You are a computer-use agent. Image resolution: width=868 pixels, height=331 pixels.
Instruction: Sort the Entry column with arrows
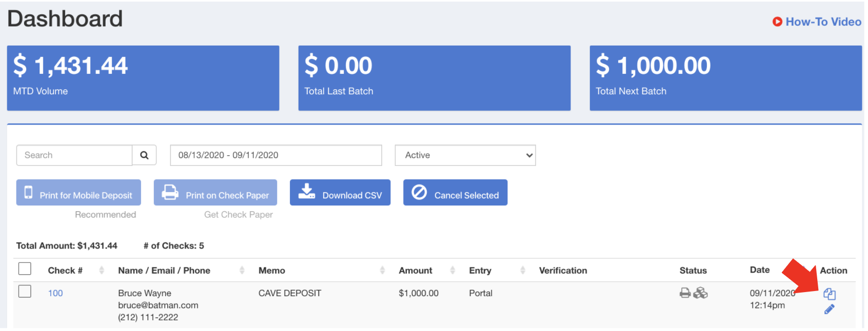click(522, 271)
